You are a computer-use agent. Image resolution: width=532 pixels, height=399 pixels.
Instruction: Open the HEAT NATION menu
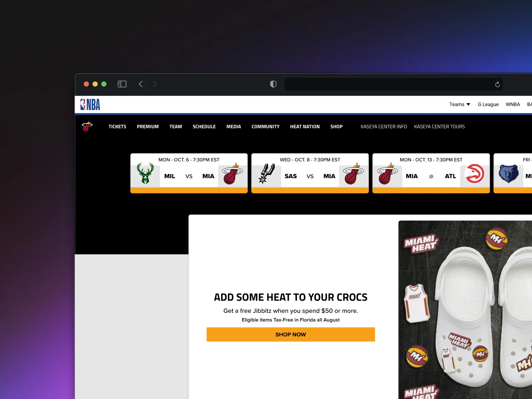(305, 127)
